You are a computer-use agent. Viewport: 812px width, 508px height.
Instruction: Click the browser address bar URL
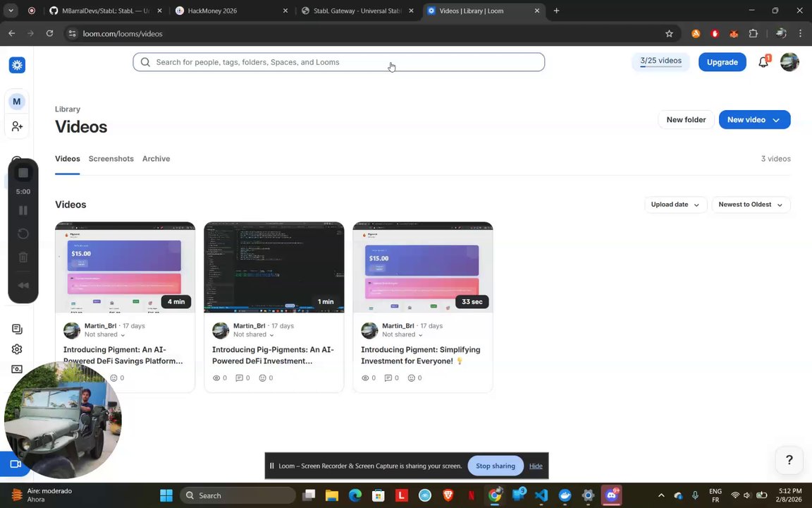(123, 34)
